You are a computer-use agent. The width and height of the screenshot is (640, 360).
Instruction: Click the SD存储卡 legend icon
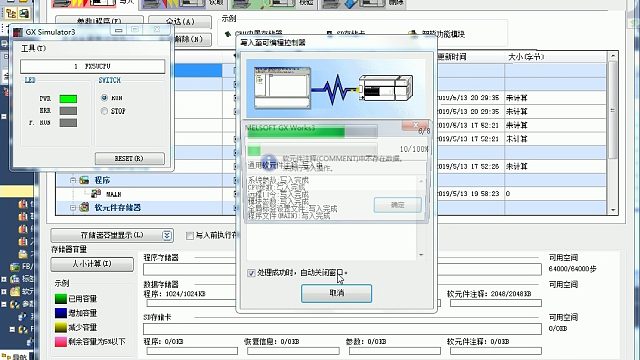tap(329, 34)
